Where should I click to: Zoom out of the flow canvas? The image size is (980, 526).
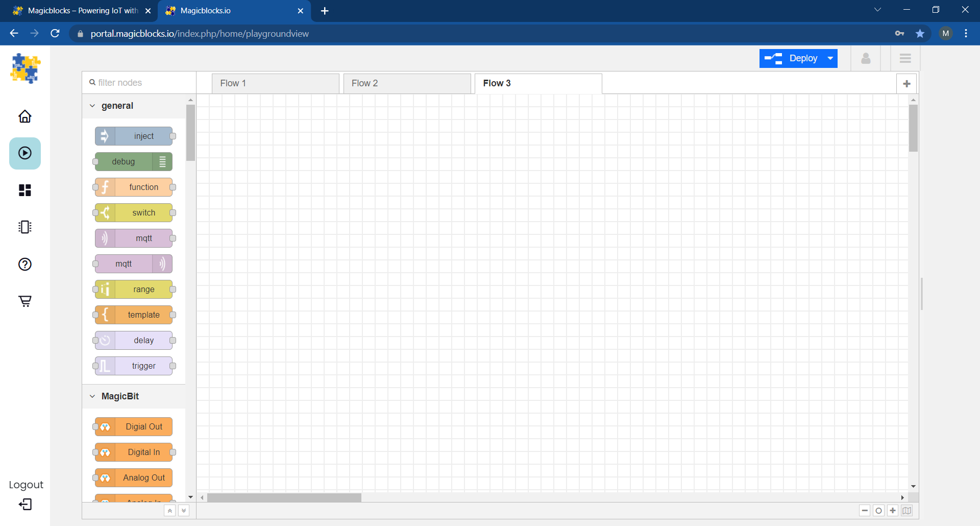tap(865, 511)
